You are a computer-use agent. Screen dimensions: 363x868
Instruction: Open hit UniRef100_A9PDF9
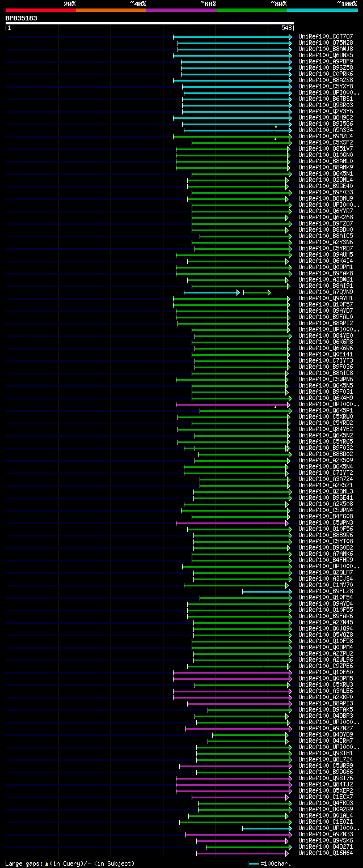tap(326, 61)
